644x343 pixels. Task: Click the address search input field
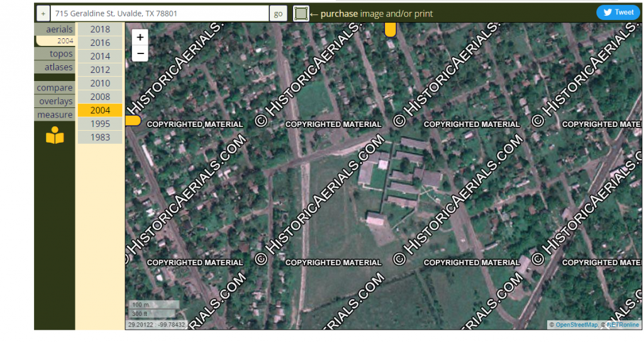click(159, 14)
